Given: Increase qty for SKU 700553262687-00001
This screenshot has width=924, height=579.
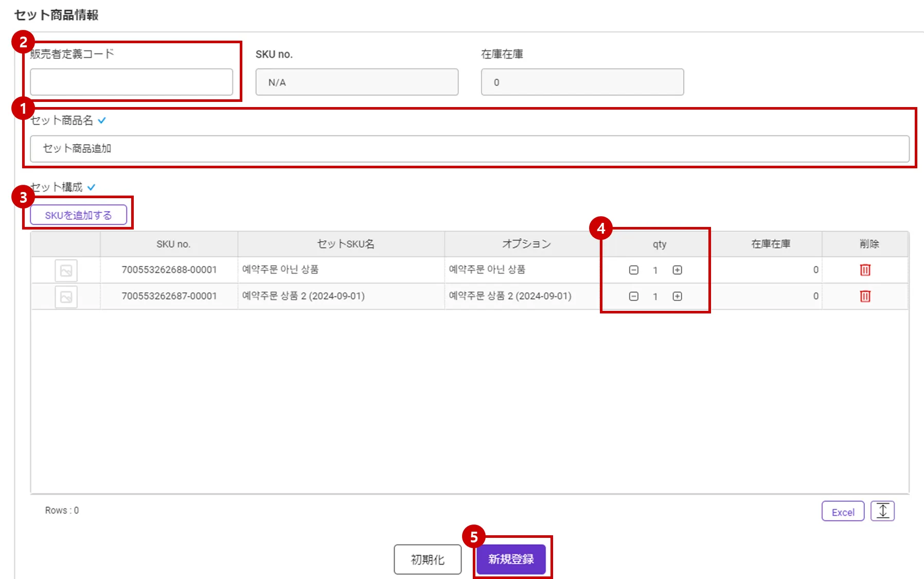Looking at the screenshot, I should (677, 296).
